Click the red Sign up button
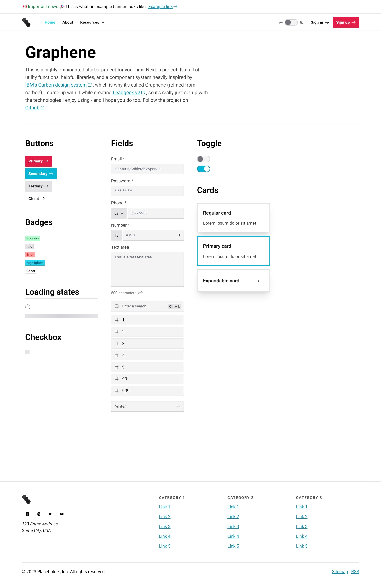Screen dimensions: 381x588 click(346, 22)
